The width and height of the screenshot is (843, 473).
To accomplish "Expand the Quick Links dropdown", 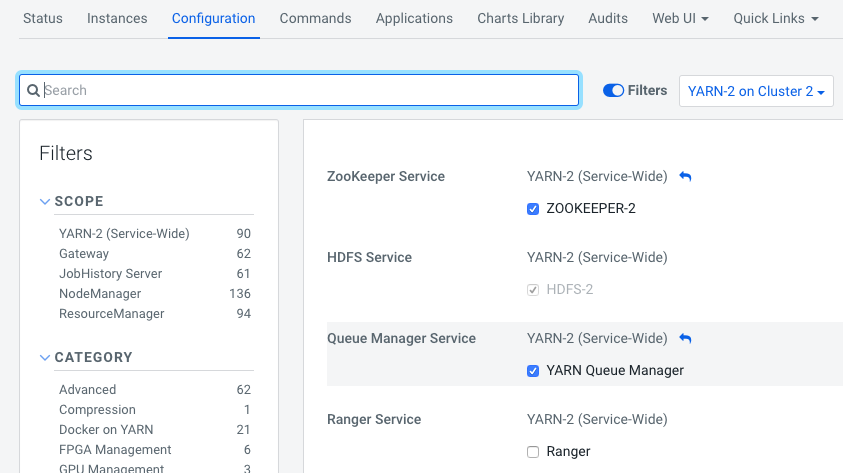I will pos(775,18).
